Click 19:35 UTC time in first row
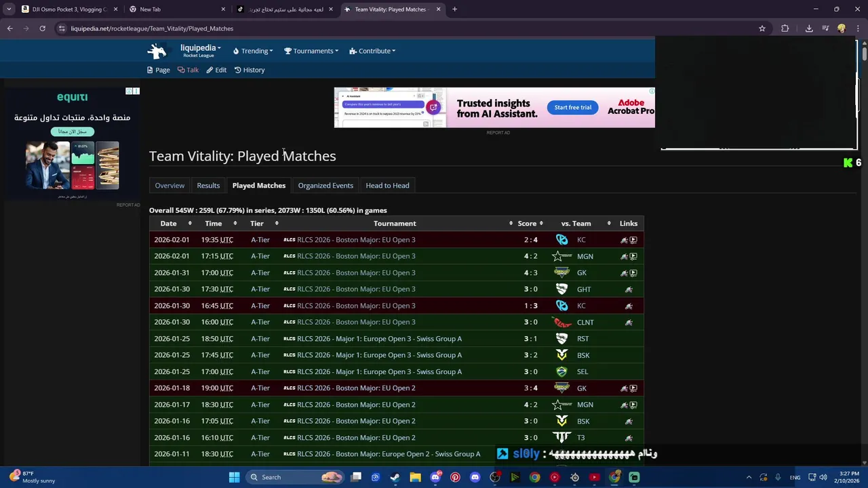 tap(217, 240)
